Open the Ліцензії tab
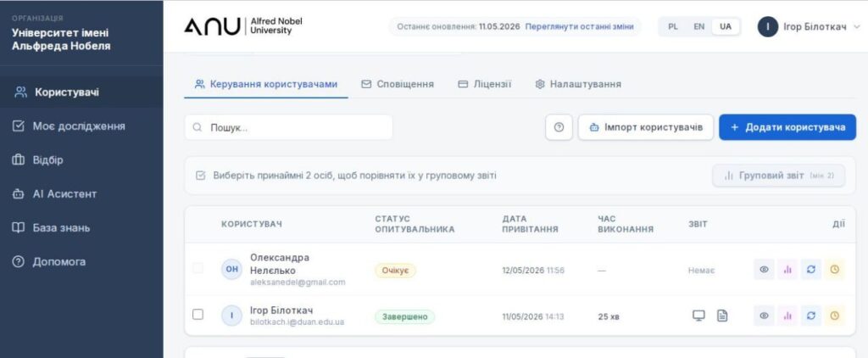The image size is (868, 358). click(485, 84)
